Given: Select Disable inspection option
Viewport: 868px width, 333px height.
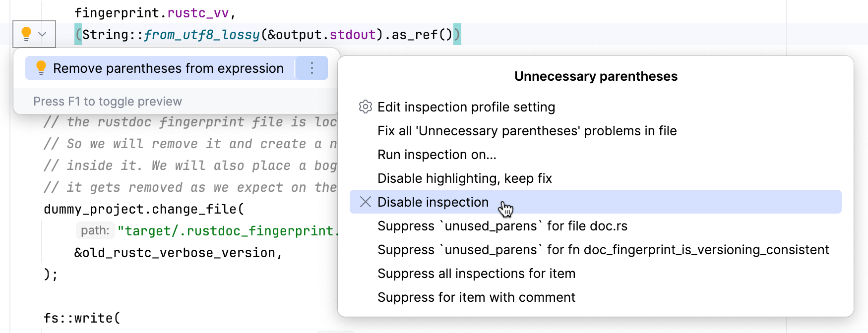Looking at the screenshot, I should [x=433, y=202].
